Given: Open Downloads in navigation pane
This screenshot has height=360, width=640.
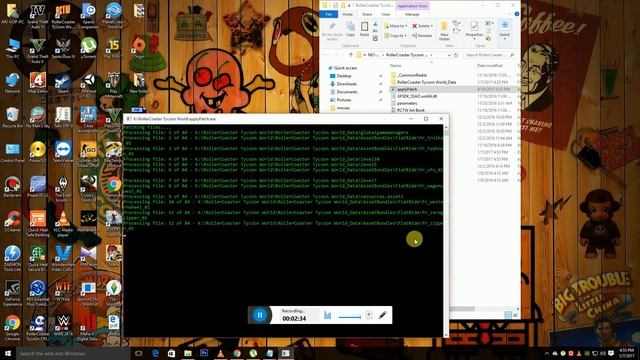Looking at the screenshot, I should pos(346,84).
